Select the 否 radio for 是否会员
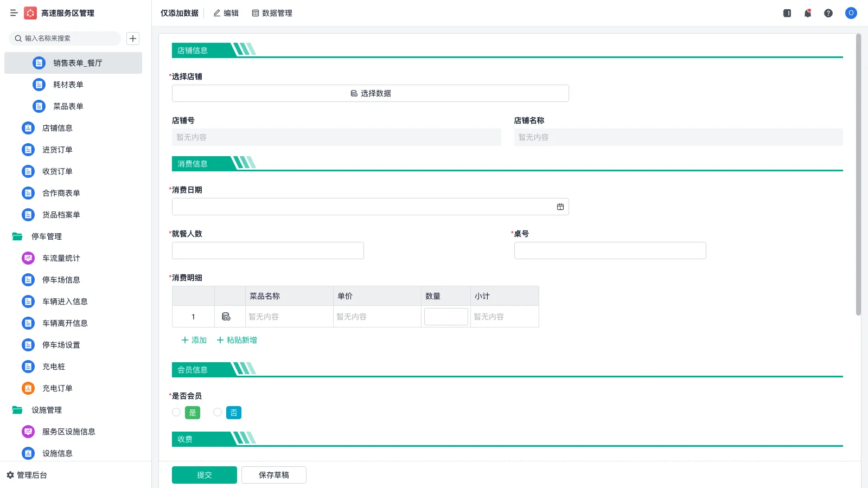 tap(218, 412)
